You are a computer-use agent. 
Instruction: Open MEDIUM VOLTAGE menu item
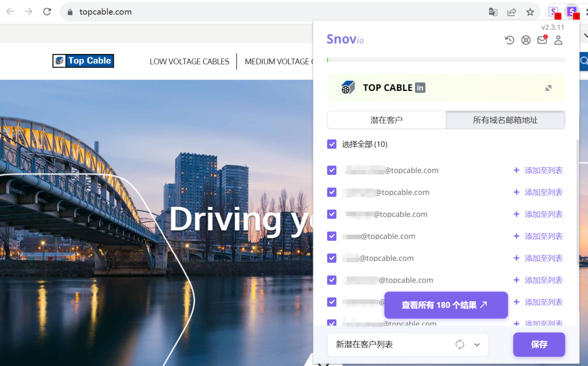coord(279,62)
